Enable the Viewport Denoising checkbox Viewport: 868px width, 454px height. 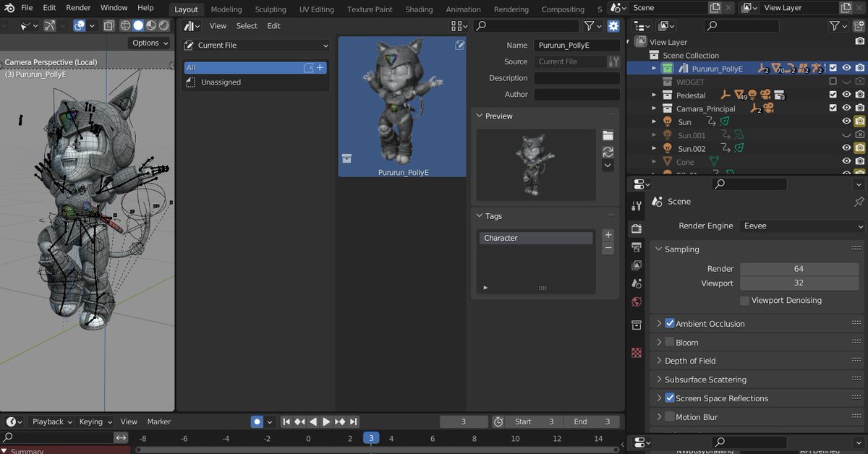tap(744, 301)
